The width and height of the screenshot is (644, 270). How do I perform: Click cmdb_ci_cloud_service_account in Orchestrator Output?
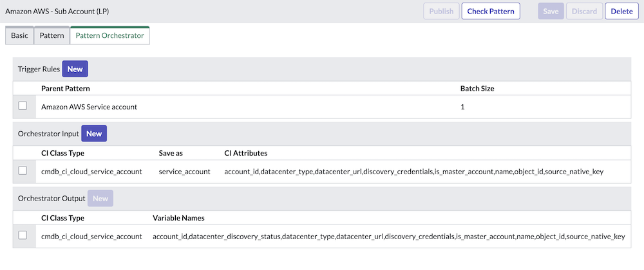coord(91,237)
